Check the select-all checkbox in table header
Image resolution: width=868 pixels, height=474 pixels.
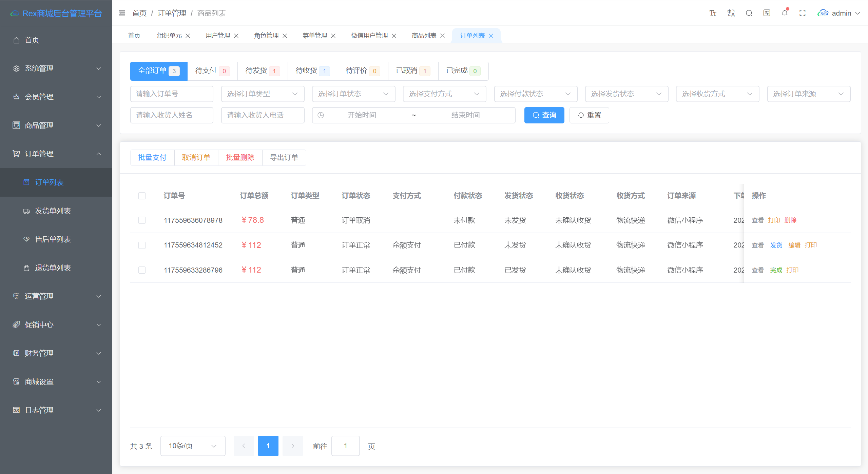pos(142,196)
